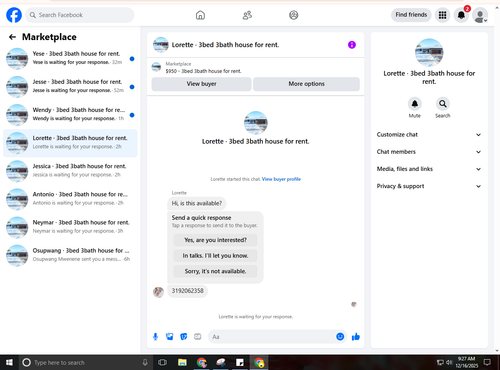Screen dimensions: 500x370
Task: Send a thumbs-up like
Action: click(356, 337)
